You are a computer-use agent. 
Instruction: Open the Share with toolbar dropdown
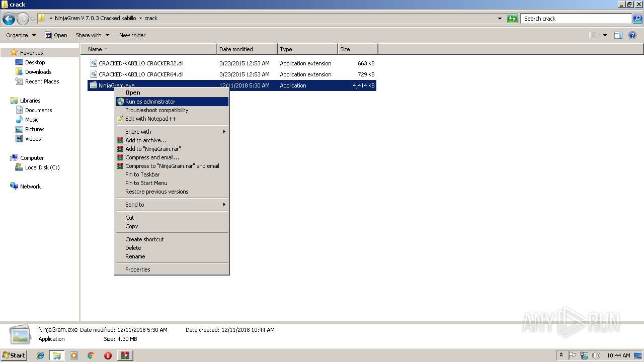92,35
